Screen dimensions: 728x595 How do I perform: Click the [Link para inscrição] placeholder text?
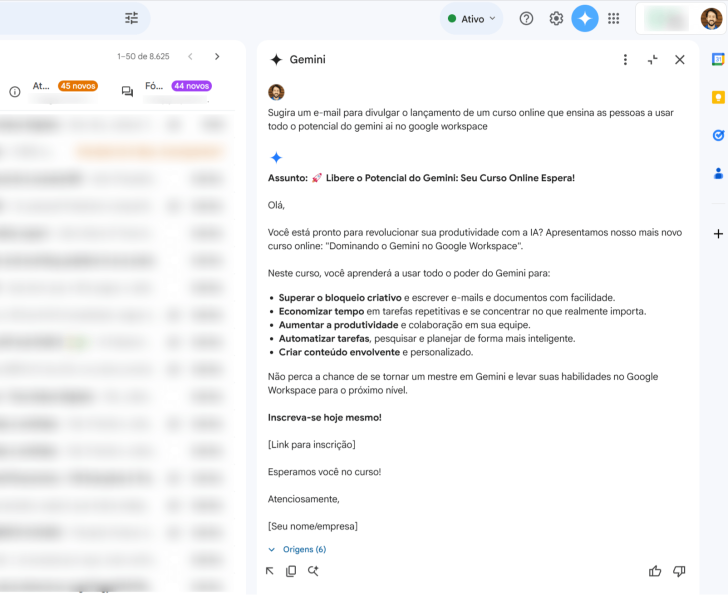click(312, 445)
